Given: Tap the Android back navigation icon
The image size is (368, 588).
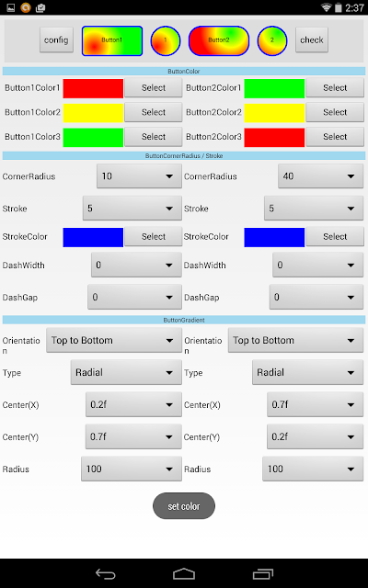Looking at the screenshot, I should pos(105,573).
